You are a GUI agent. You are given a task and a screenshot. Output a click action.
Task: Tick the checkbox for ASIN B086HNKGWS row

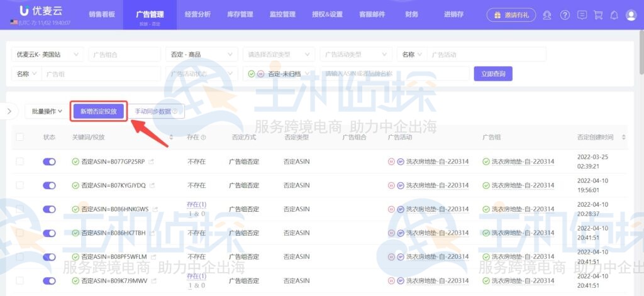click(x=20, y=209)
